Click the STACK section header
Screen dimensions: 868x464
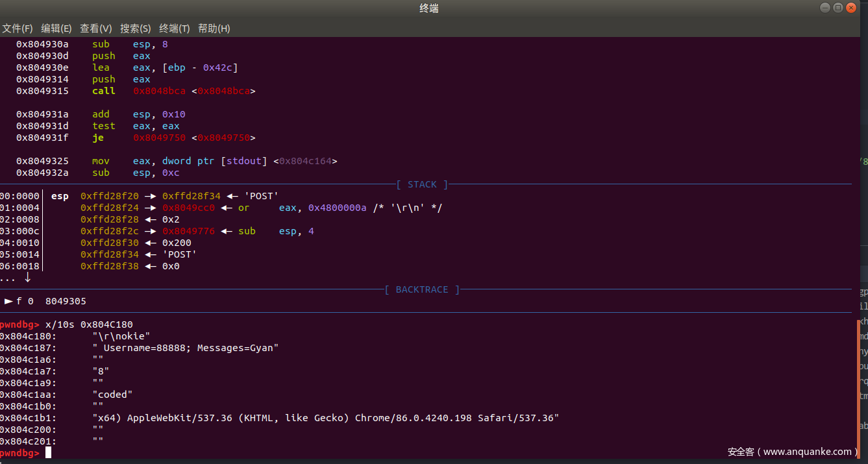tap(422, 184)
